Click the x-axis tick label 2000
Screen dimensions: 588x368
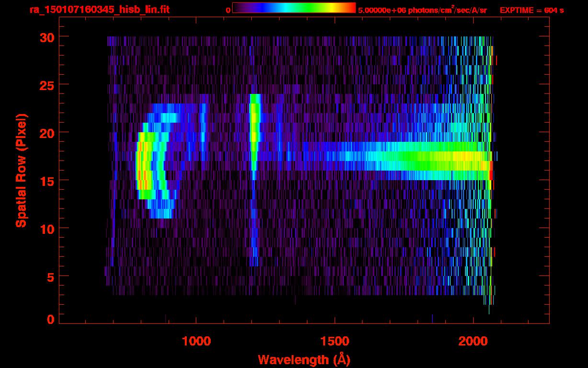473,341
